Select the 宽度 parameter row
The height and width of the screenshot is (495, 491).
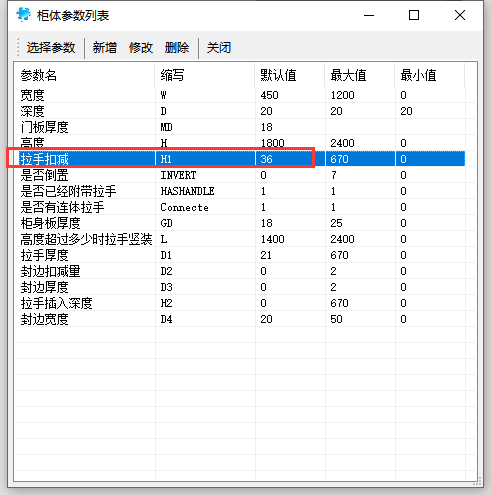pyautogui.click(x=240, y=95)
